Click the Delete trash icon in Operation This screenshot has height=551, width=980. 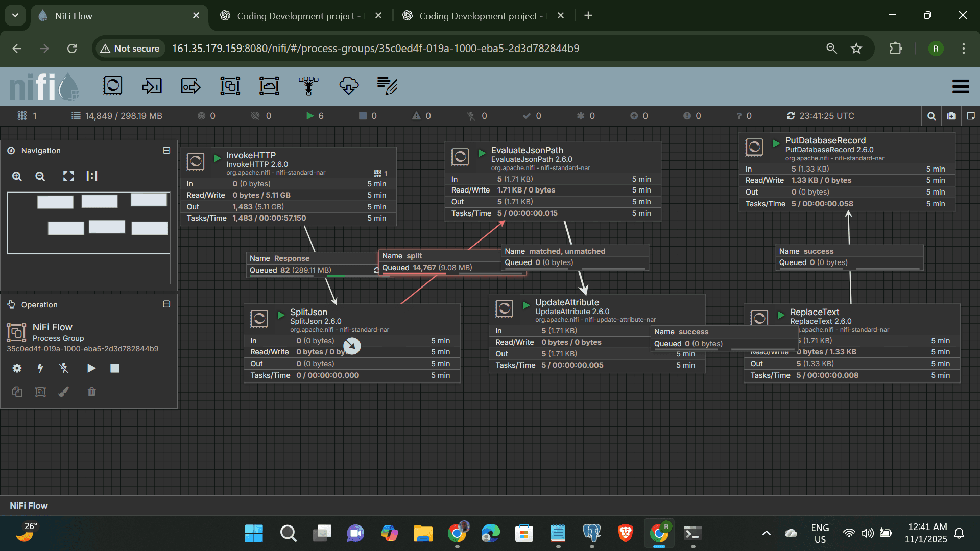[x=91, y=392]
